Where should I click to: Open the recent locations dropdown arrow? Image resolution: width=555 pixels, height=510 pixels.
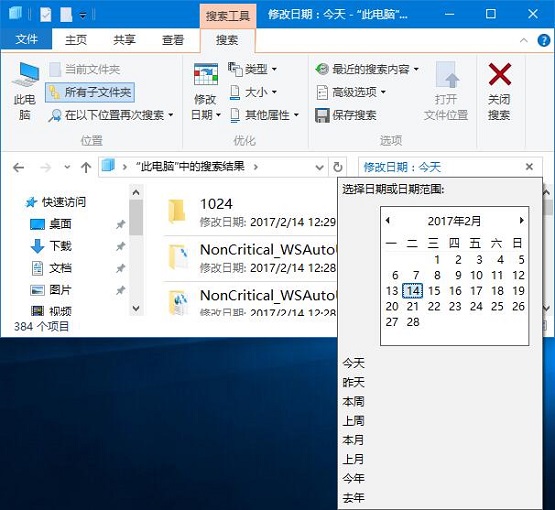[67, 167]
